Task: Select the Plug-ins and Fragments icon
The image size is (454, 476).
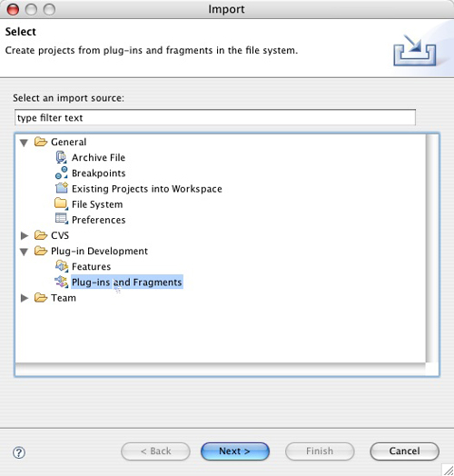Action: point(62,282)
